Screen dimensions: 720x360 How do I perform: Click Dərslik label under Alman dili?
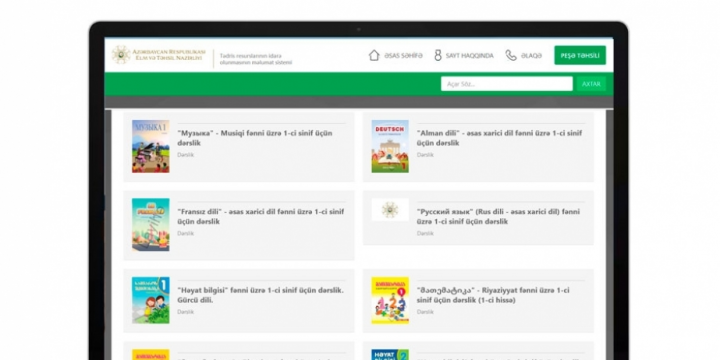coord(425,155)
